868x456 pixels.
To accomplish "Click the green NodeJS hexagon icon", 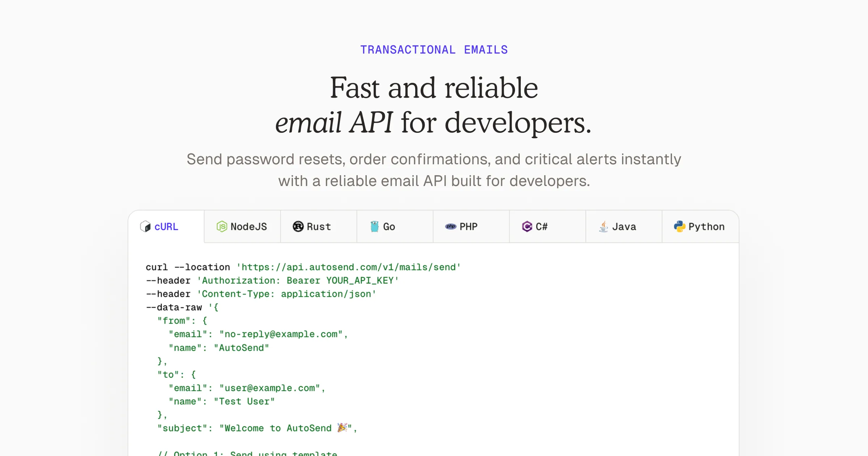I will (222, 227).
